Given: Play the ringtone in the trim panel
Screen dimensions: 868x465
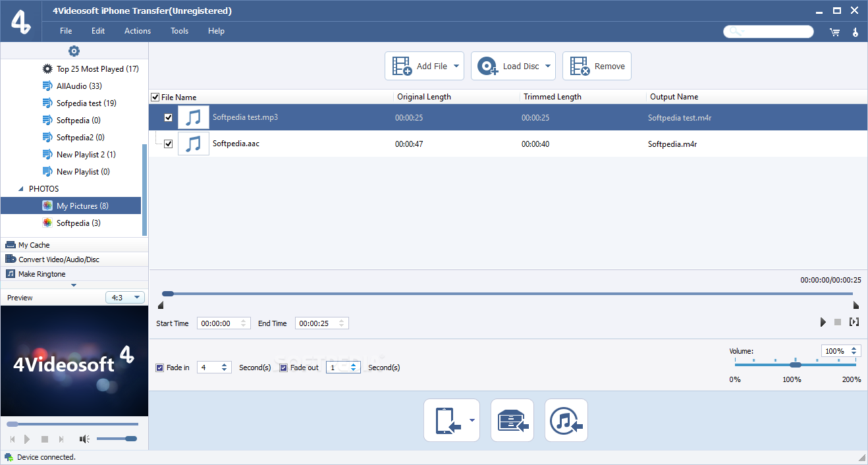Looking at the screenshot, I should 823,322.
